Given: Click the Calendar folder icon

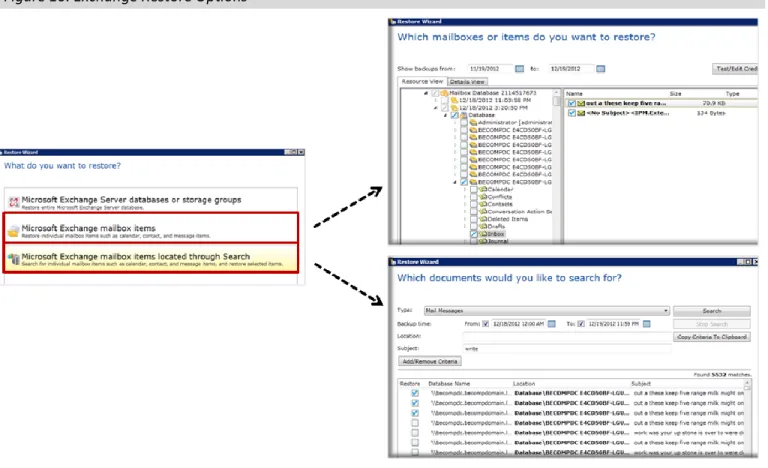Looking at the screenshot, I should [x=483, y=189].
